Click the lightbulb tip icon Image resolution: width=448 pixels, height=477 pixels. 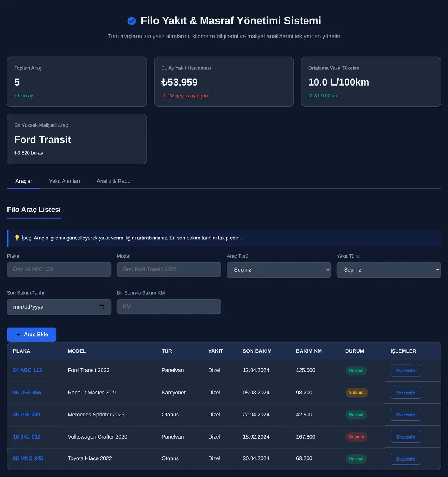(17, 238)
